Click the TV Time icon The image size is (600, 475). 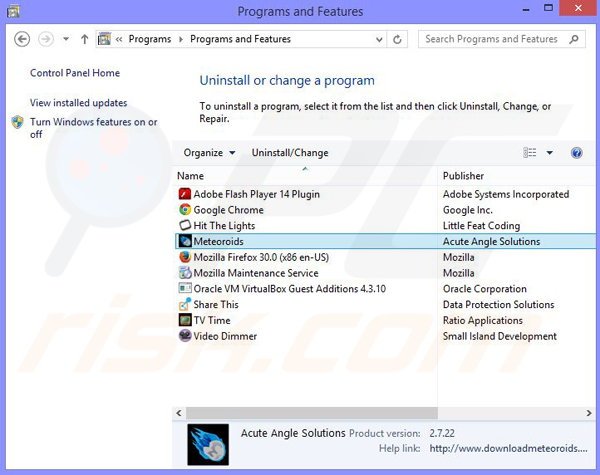(x=185, y=320)
